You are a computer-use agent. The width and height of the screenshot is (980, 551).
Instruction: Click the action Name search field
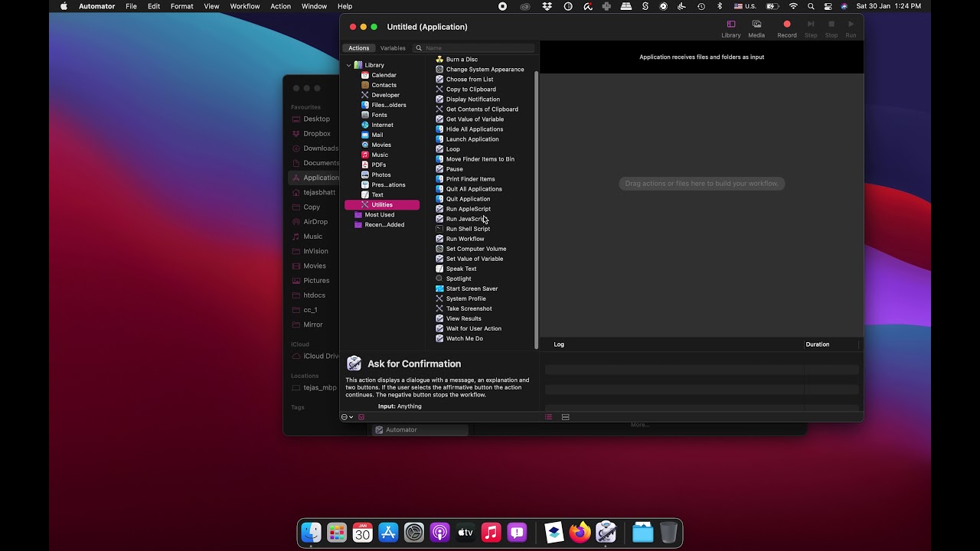(x=474, y=48)
